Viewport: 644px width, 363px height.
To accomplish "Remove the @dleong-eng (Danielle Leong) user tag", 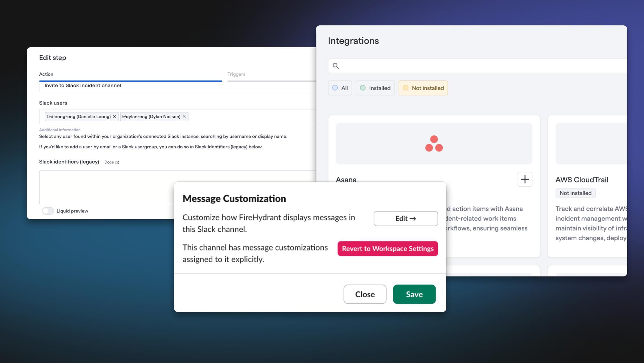I will (x=114, y=117).
